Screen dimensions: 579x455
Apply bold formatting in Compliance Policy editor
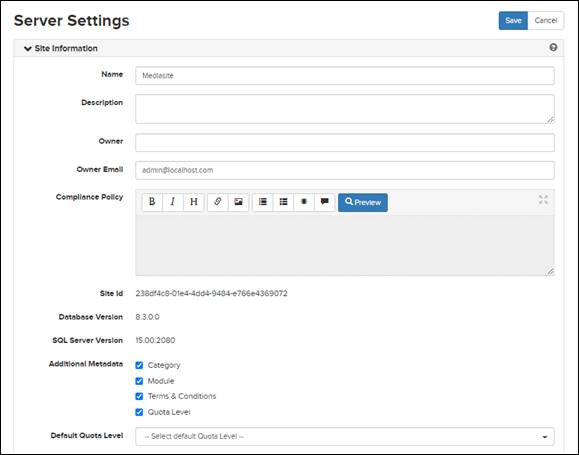coord(152,202)
